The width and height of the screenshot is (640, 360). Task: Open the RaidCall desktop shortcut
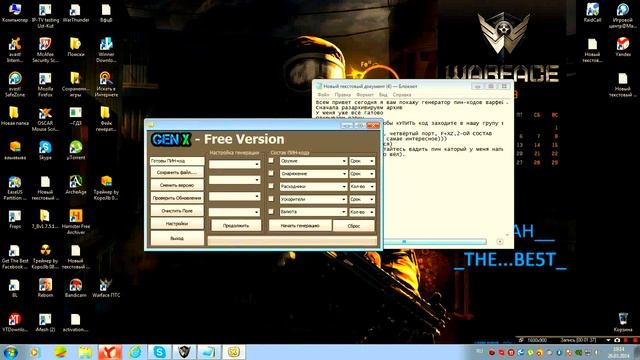tap(592, 13)
